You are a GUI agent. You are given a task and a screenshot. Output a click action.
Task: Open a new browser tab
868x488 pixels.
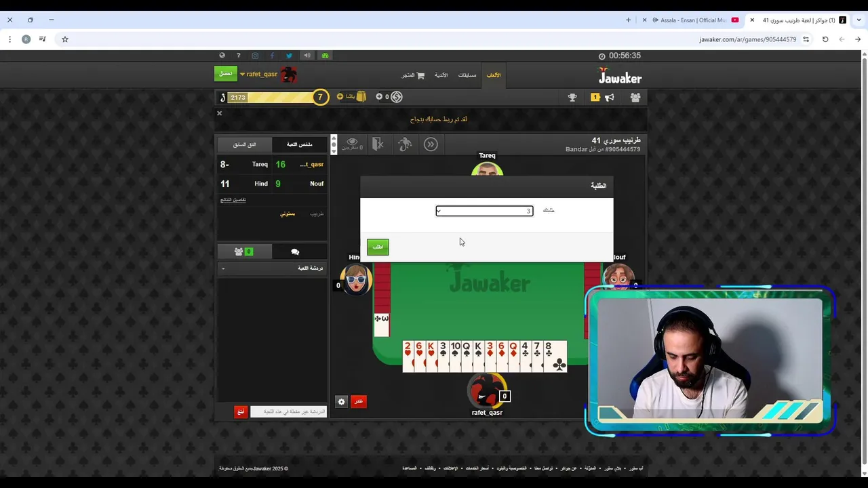tap(628, 20)
